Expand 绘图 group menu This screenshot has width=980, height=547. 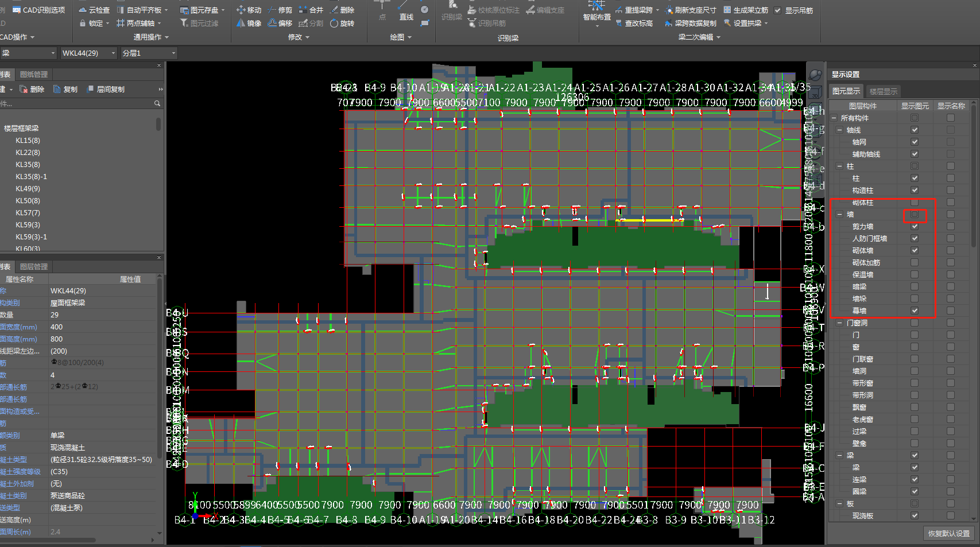(x=401, y=37)
